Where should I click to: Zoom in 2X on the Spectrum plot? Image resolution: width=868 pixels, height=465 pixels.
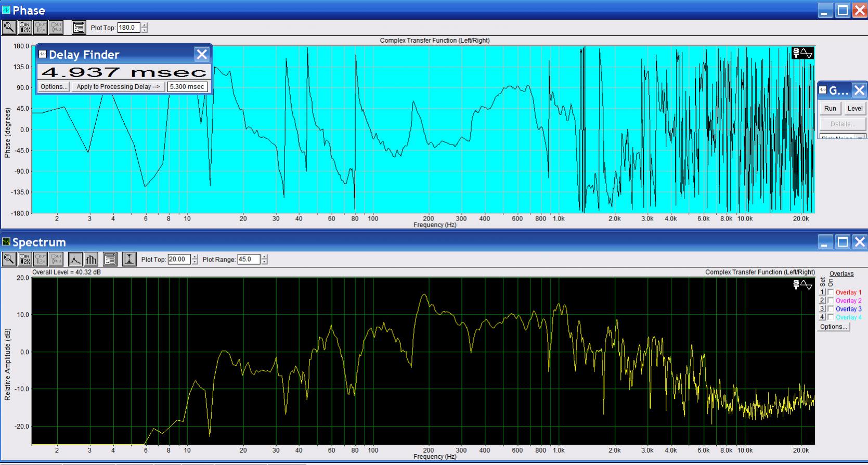(24, 259)
